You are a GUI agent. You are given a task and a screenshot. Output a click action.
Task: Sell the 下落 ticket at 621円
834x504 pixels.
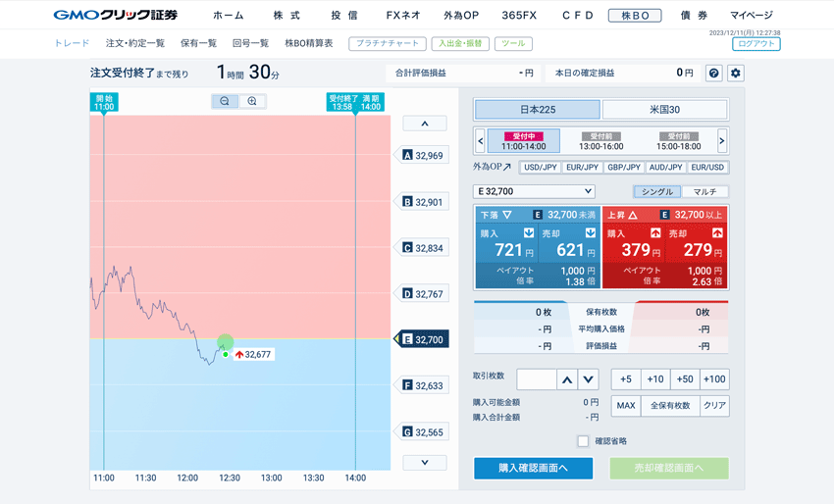(569, 243)
